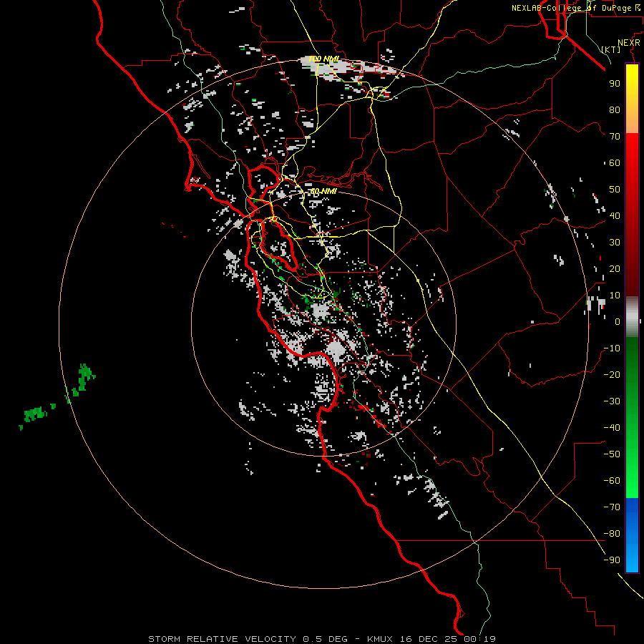Click the NEXLAB-College of DuPage header text

click(577, 8)
